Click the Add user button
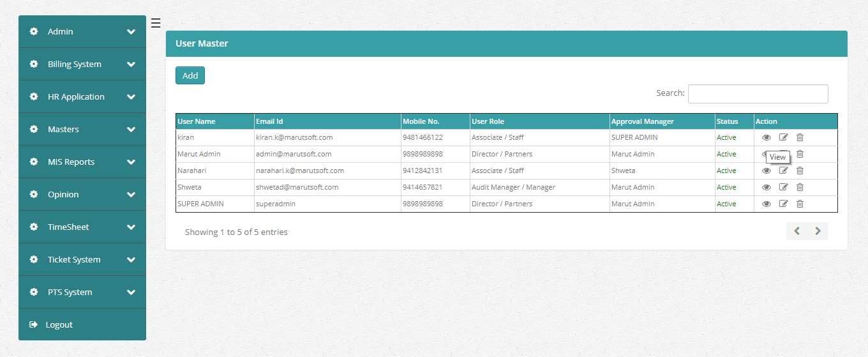Screen dimensions: 868x357 190,75
